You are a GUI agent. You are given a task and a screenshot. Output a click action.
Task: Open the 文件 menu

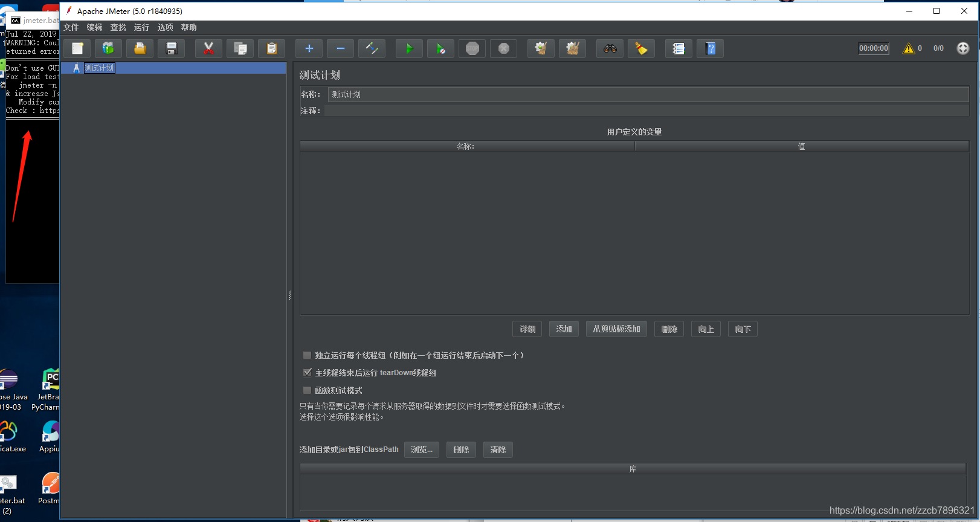point(71,27)
